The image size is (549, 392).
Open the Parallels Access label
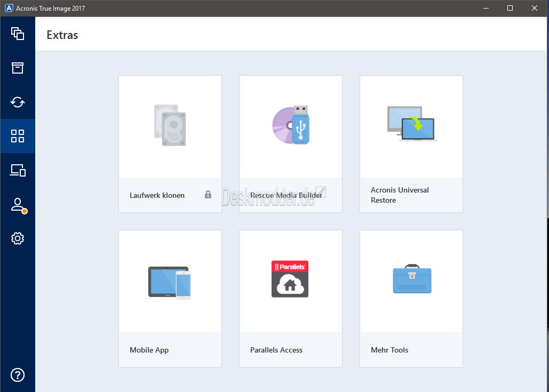[276, 350]
